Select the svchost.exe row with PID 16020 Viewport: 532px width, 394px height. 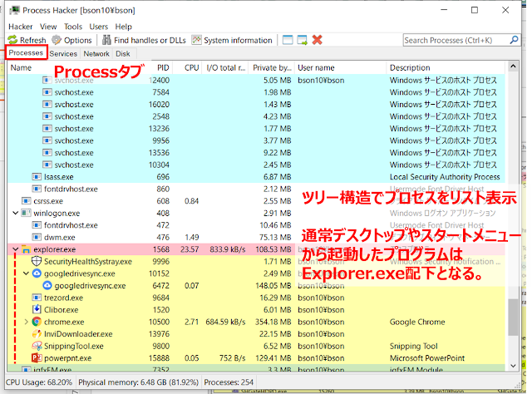click(256, 105)
